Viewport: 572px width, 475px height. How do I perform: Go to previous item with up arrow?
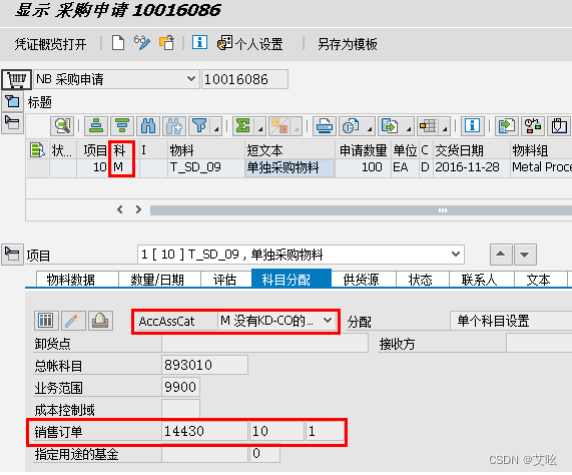click(x=501, y=254)
